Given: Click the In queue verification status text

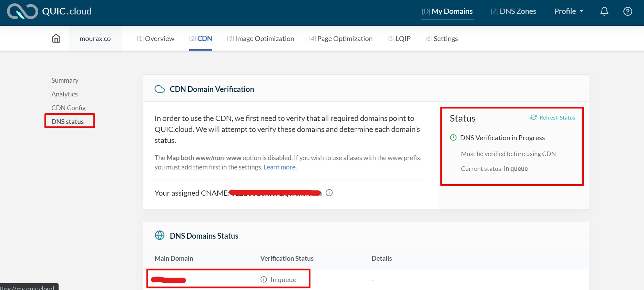Looking at the screenshot, I should [x=283, y=280].
